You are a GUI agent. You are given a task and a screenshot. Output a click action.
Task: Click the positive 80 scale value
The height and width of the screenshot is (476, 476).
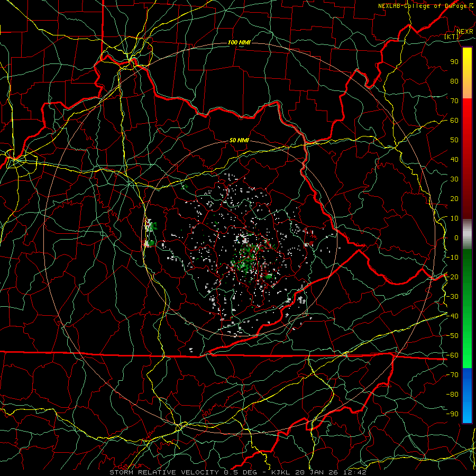(454, 81)
